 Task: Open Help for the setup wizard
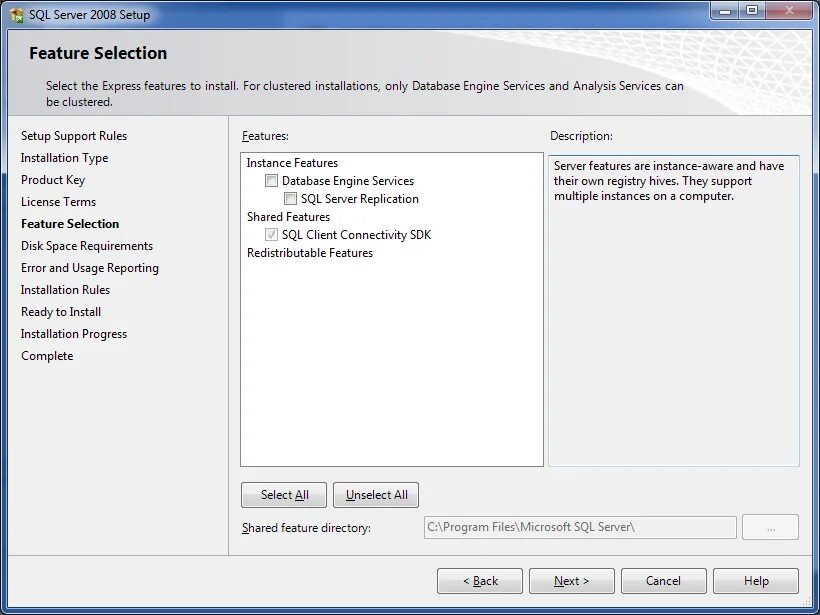click(x=756, y=581)
